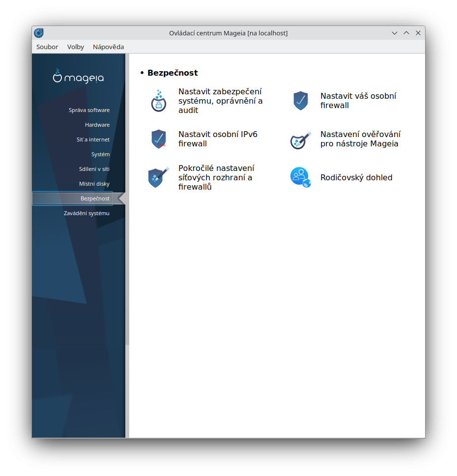457x476 pixels.
Task: Go to Síť a internet section
Action: (93, 140)
